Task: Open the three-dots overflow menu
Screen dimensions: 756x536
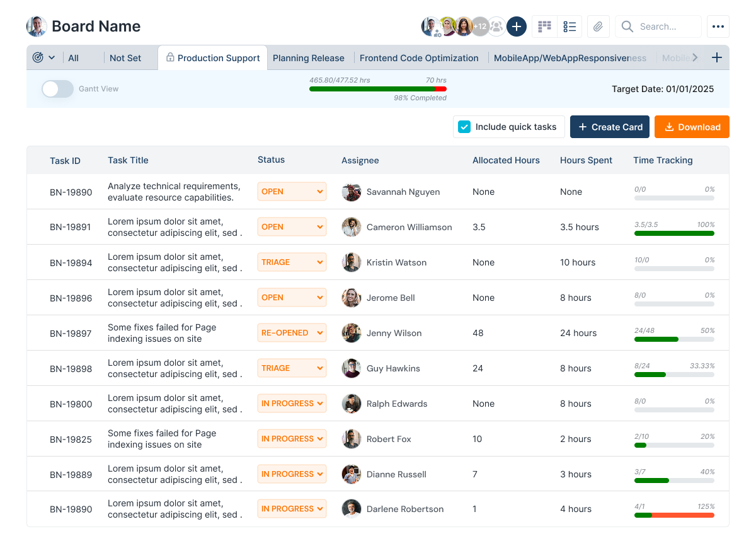Action: point(718,26)
